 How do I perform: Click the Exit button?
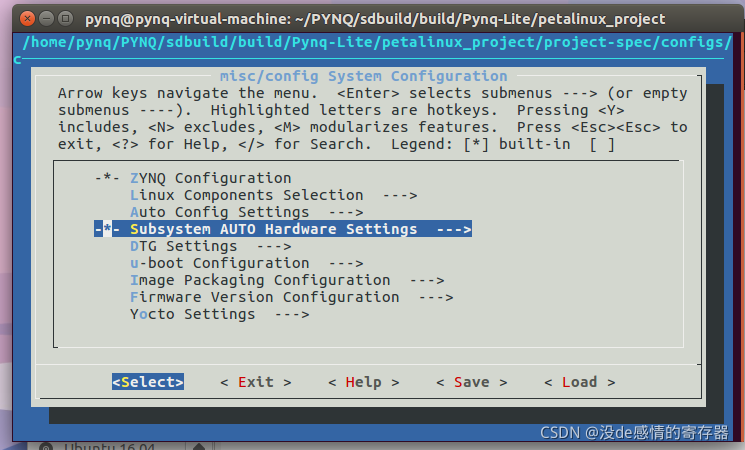tap(256, 382)
